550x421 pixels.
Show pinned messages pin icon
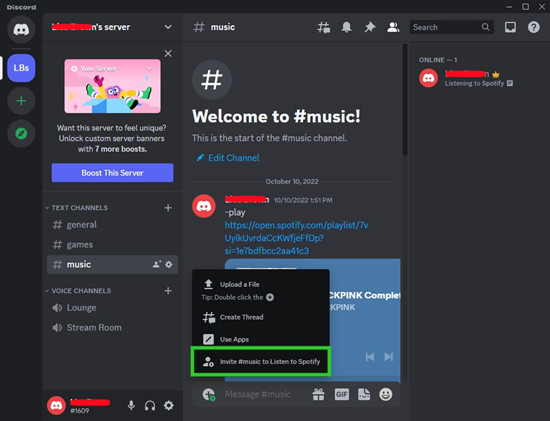click(370, 27)
